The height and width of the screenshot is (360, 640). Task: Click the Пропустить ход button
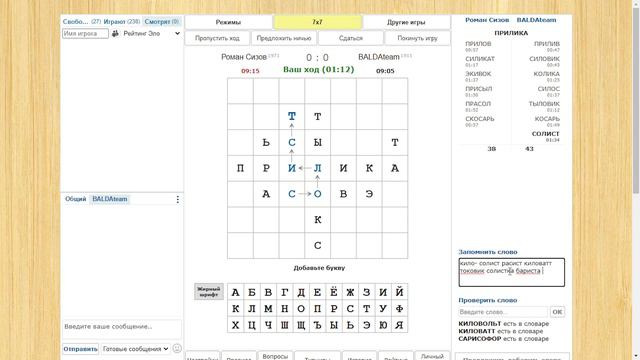coord(217,38)
